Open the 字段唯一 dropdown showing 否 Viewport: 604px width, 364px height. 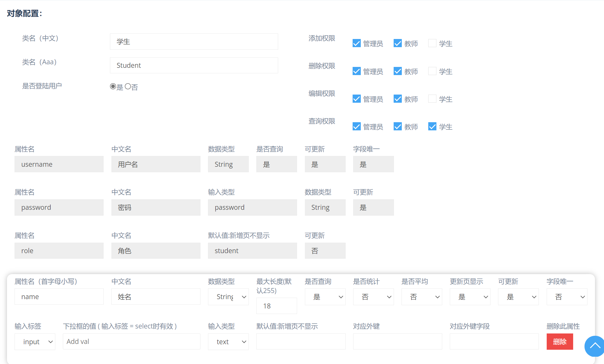[x=567, y=297]
